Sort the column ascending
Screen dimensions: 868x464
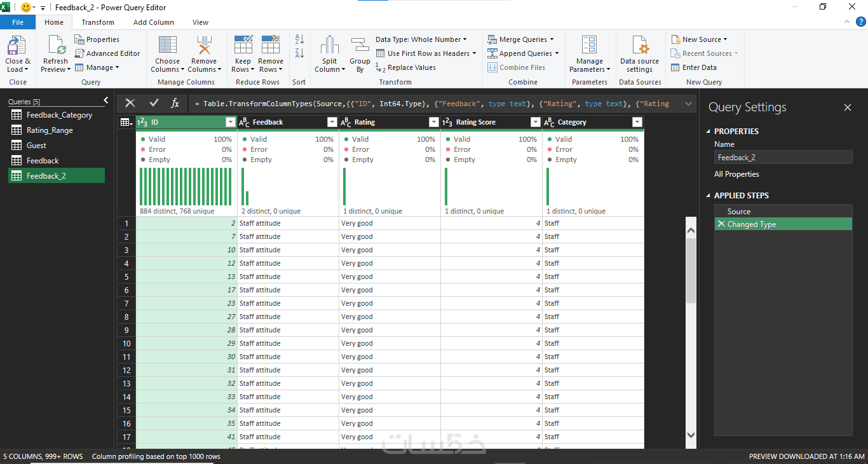click(299, 39)
